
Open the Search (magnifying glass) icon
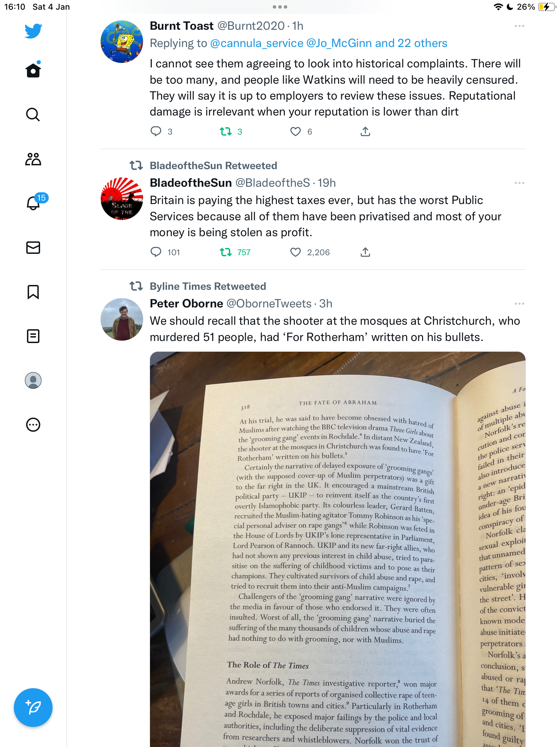pos(33,114)
